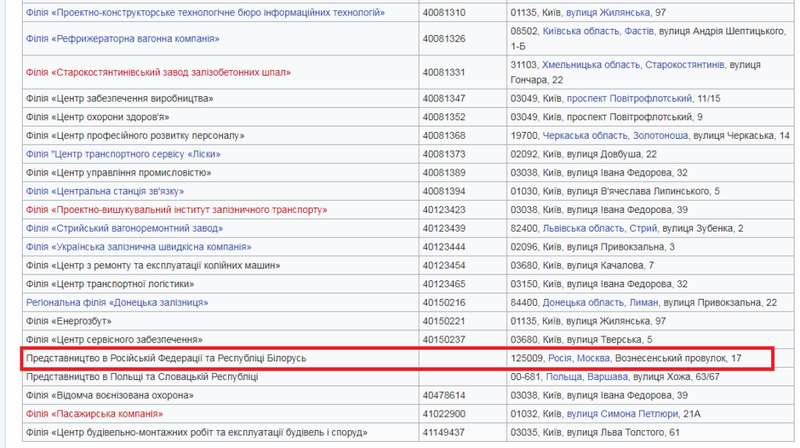Follow вулиця Жилянська link in top row

608,12
